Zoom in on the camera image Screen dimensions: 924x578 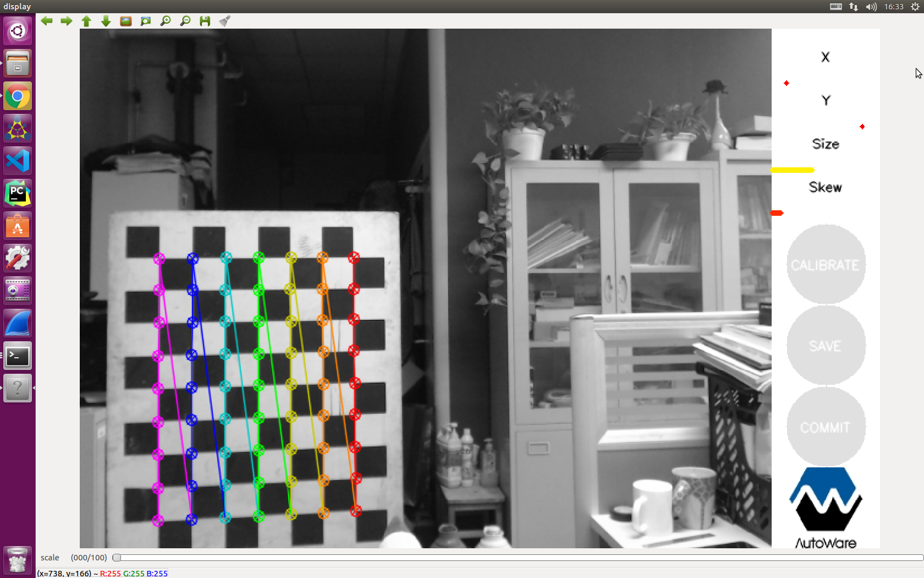(x=165, y=21)
